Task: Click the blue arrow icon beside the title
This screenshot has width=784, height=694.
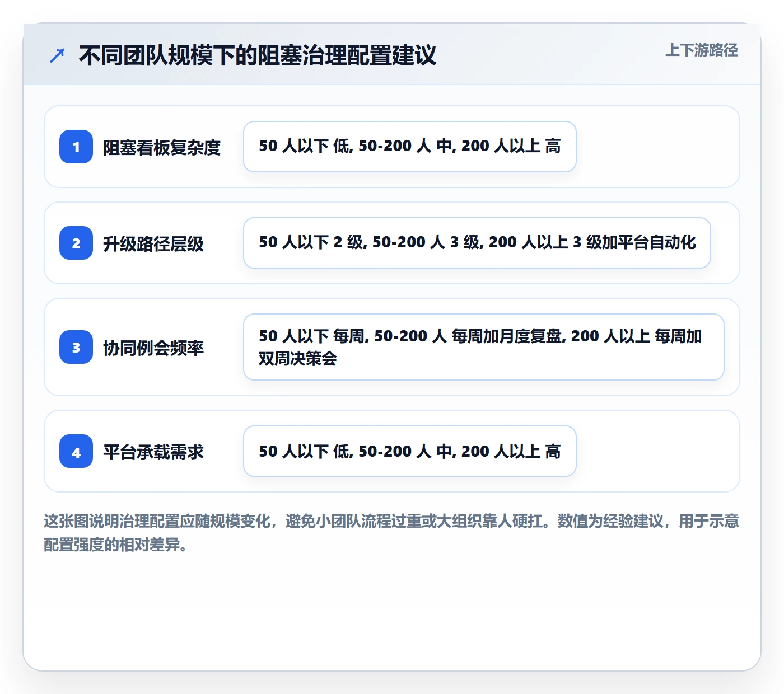Action: 57,55
